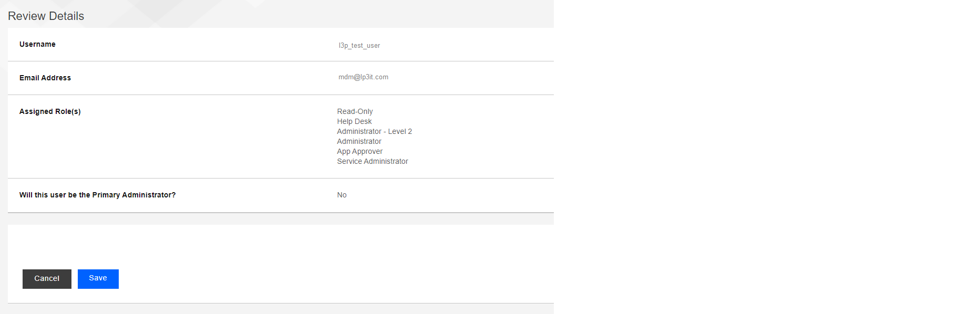Click the Save button
The width and height of the screenshot is (980, 314).
[98, 279]
